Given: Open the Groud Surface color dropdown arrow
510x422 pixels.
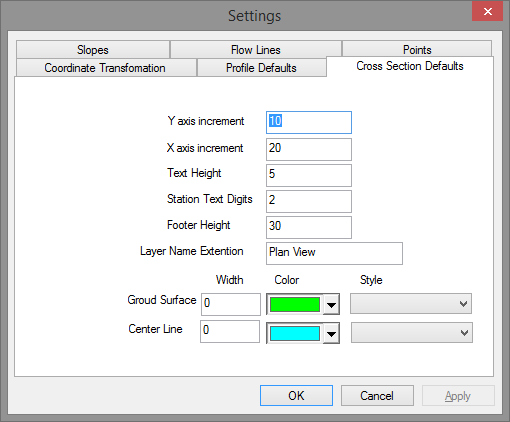Looking at the screenshot, I should pyautogui.click(x=331, y=304).
